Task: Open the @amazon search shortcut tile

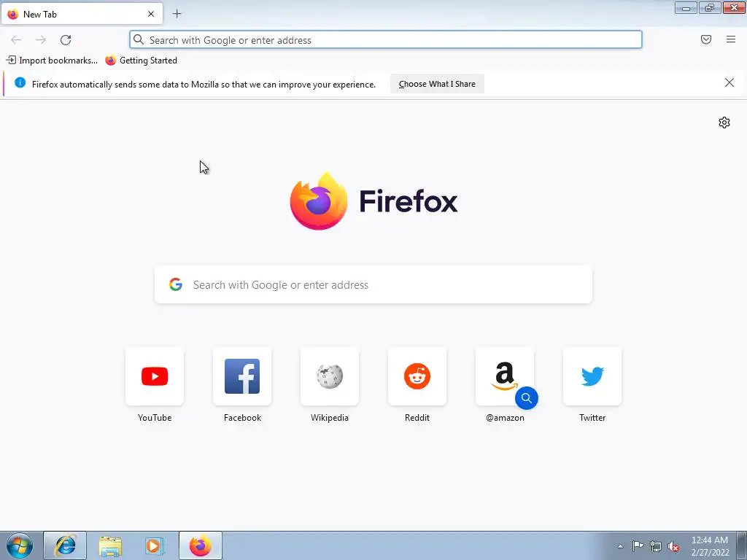Action: pos(505,376)
